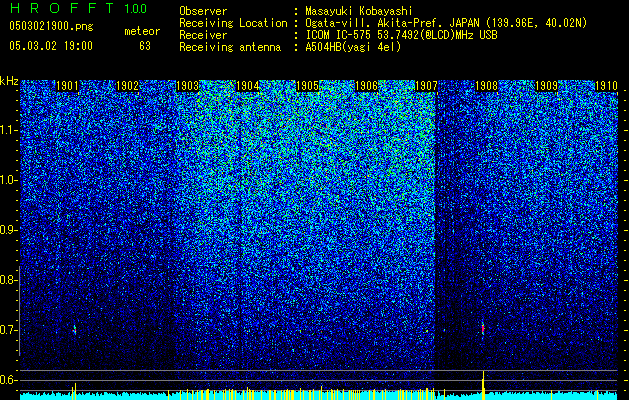Image resolution: width=629 pixels, height=400 pixels.
Task: Click the kHz axis unit label
Action: coord(9,81)
